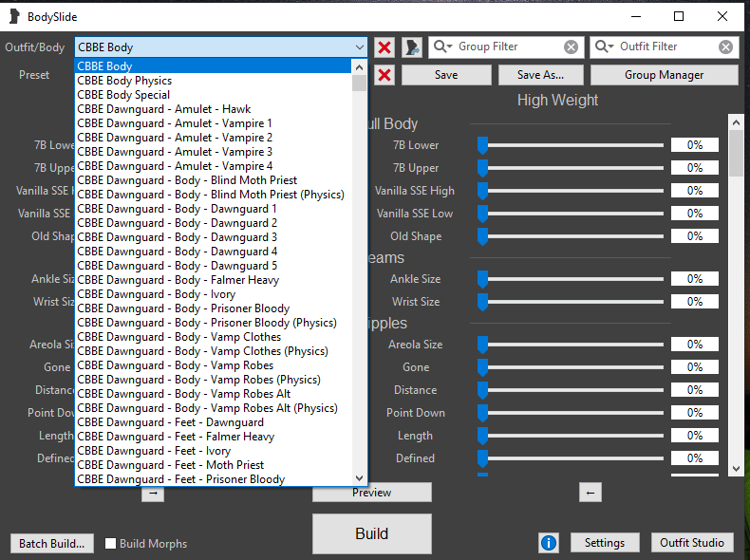
Task: Click the large Build button
Action: click(x=371, y=533)
